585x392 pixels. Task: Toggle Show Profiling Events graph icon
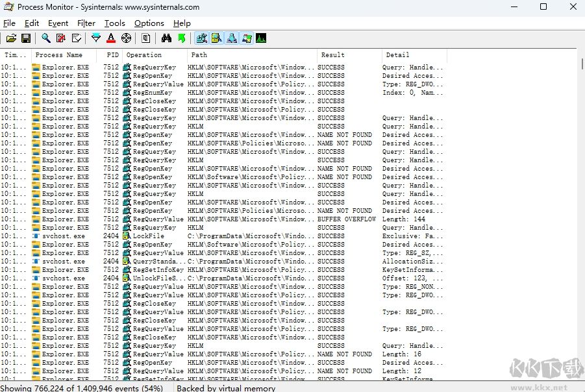[x=261, y=38]
